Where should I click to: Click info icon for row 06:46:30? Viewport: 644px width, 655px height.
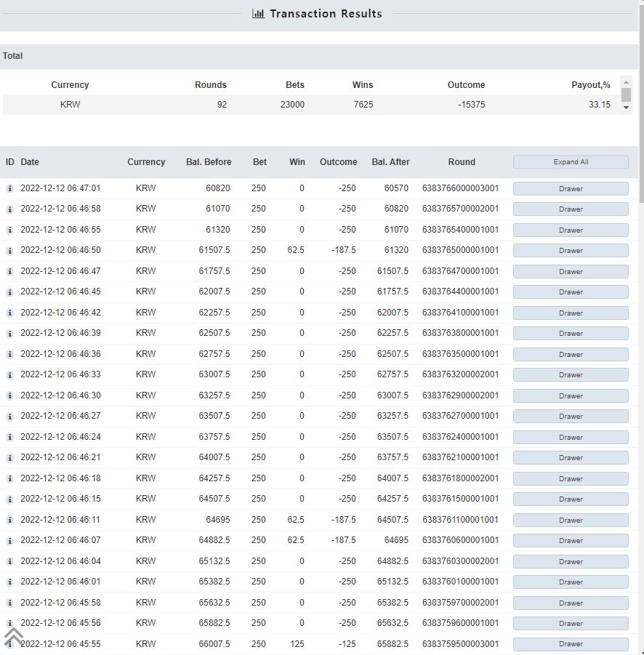[10, 395]
